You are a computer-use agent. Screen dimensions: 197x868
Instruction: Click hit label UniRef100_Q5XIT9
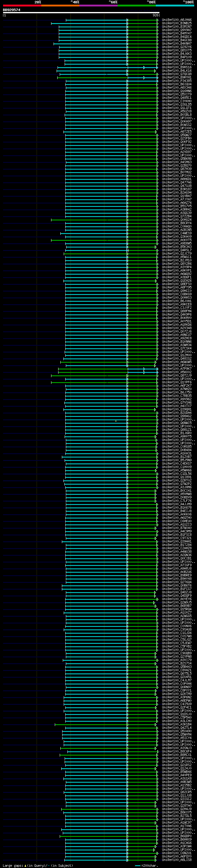tap(177, 94)
